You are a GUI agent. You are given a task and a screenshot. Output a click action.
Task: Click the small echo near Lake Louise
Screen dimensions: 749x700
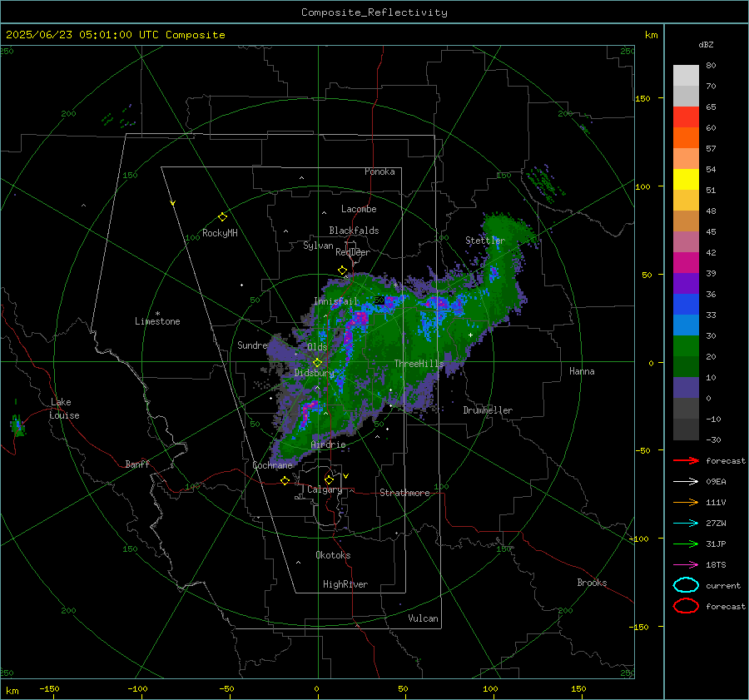[17, 424]
